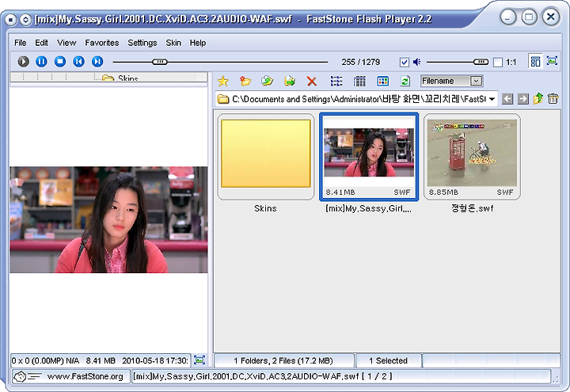This screenshot has width=570, height=392.
Task: Click the speaker volume icon
Action: point(416,62)
